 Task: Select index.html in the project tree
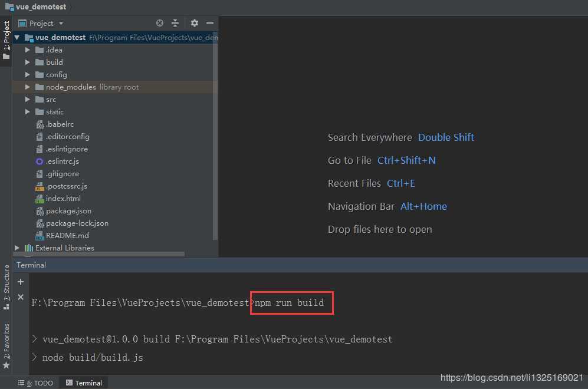63,198
